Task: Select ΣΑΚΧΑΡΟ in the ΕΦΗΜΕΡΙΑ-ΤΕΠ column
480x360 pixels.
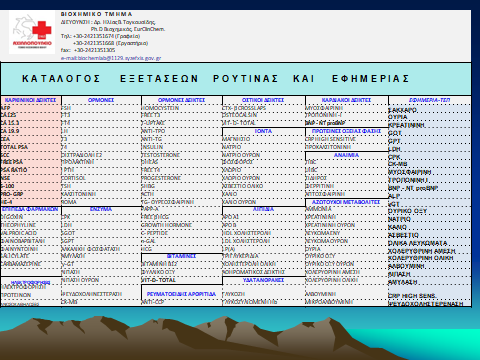Action: [x=403, y=110]
